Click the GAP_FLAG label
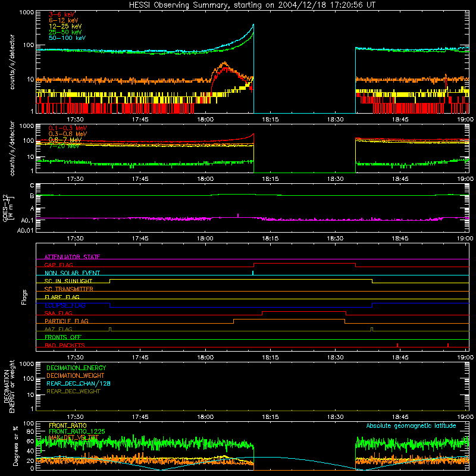 [58, 265]
